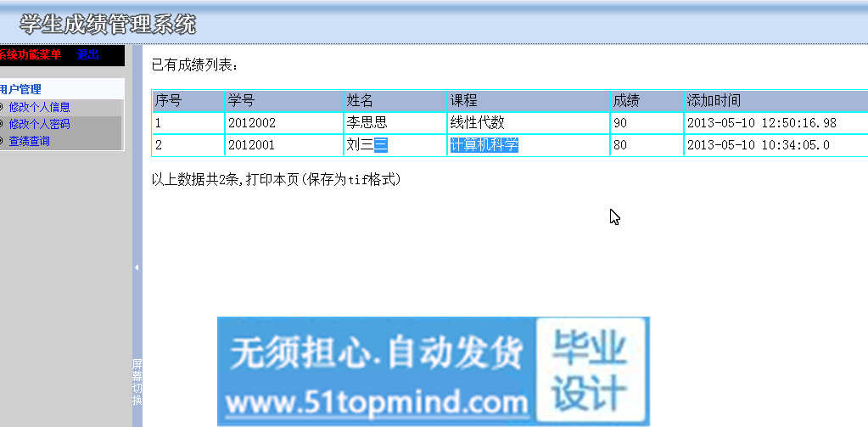
Task: Click the 添加时间 column header
Action: point(714,100)
